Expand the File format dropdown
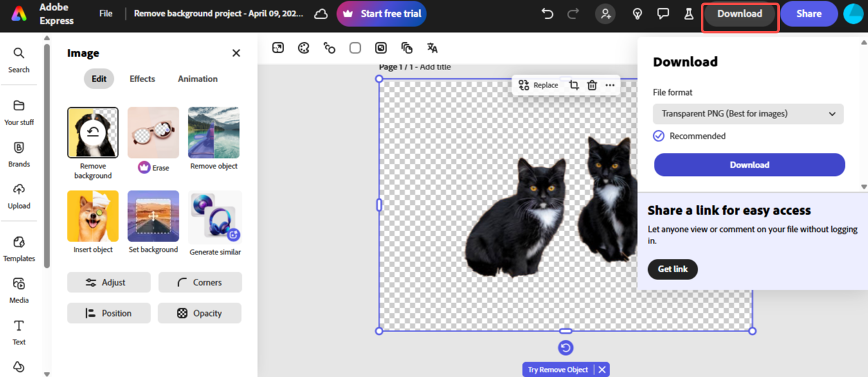 [x=748, y=114]
